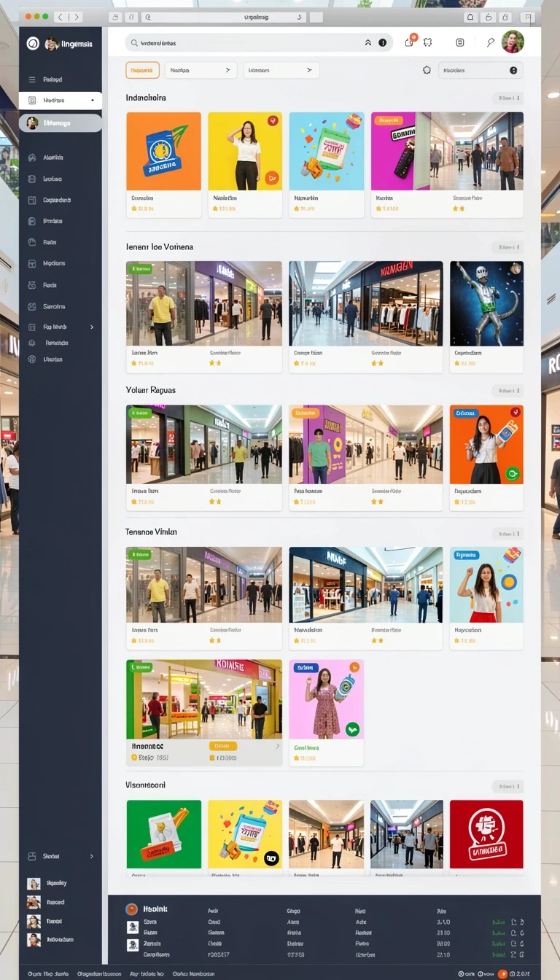Open the sort dropdown with dark circle
560x980 pixels.
pyautogui.click(x=480, y=70)
